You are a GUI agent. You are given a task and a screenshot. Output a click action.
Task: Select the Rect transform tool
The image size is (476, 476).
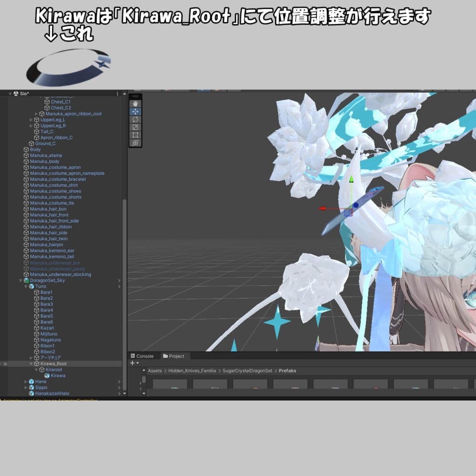point(135,135)
